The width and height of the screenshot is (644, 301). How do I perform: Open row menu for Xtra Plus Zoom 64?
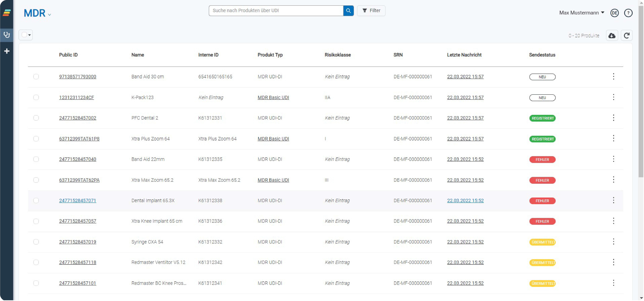pos(613,138)
